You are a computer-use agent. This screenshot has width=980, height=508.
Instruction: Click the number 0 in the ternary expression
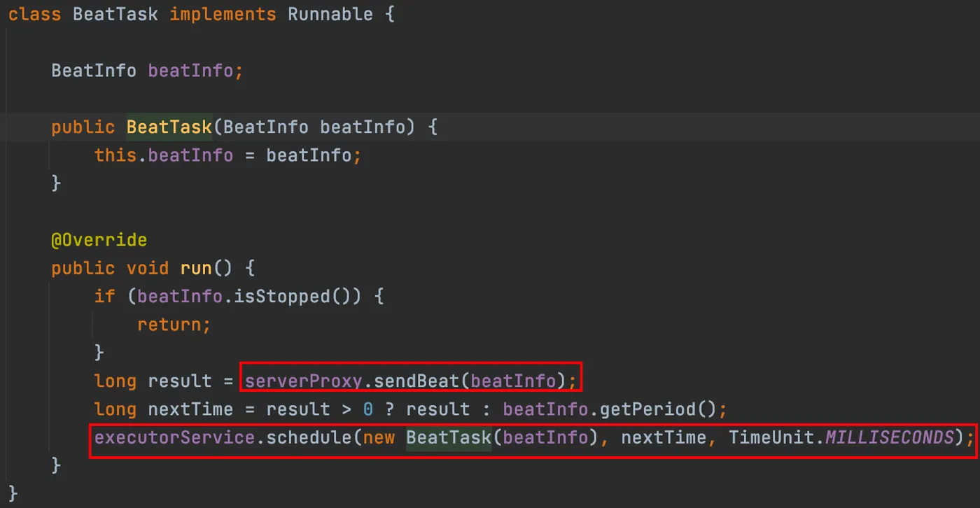point(367,409)
